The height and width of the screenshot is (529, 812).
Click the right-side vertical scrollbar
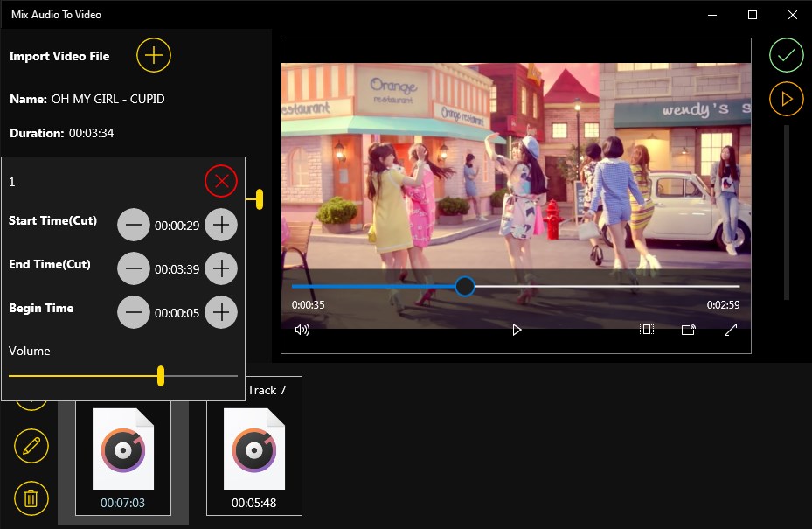[786, 212]
